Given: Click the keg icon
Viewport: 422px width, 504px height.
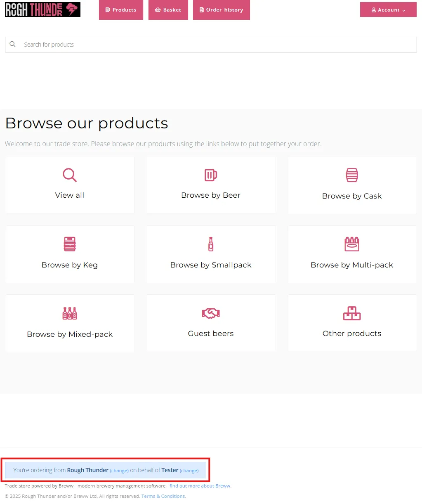Looking at the screenshot, I should pyautogui.click(x=70, y=244).
